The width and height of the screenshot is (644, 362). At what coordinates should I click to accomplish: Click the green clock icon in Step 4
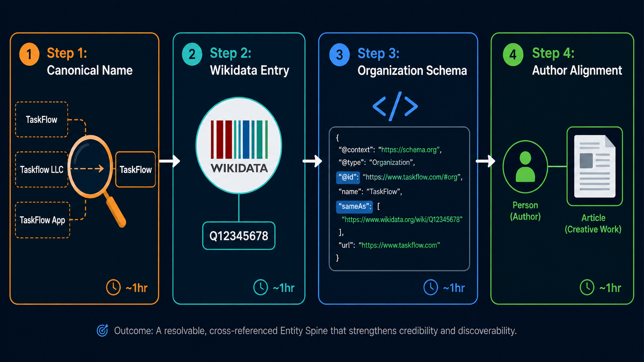coord(587,287)
